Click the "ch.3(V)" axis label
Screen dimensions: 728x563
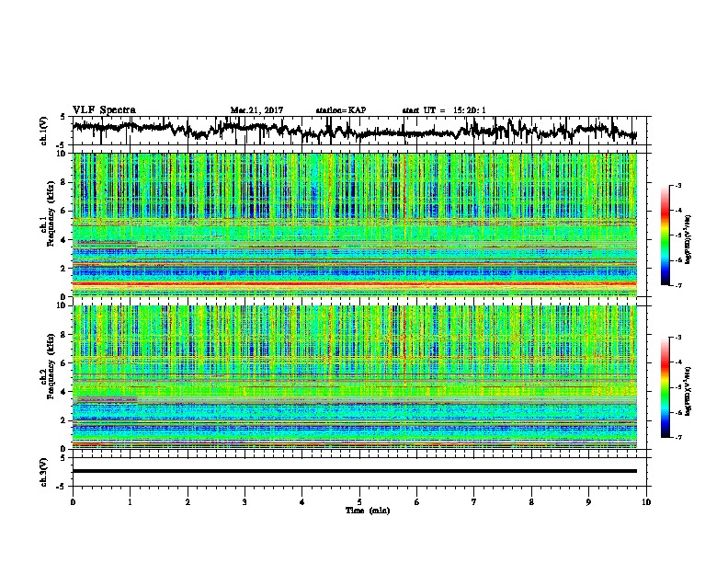click(43, 472)
